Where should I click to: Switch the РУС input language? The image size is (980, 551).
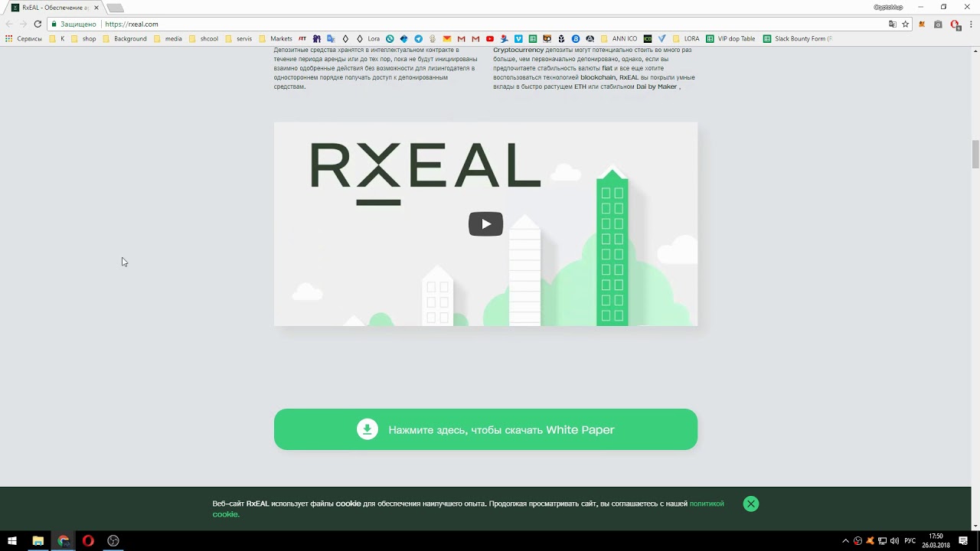click(910, 541)
